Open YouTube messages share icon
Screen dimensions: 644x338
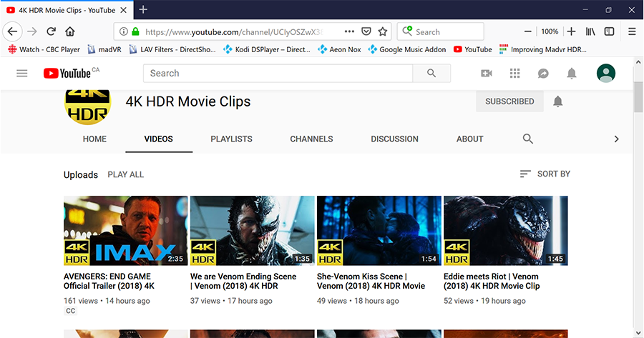coord(543,74)
